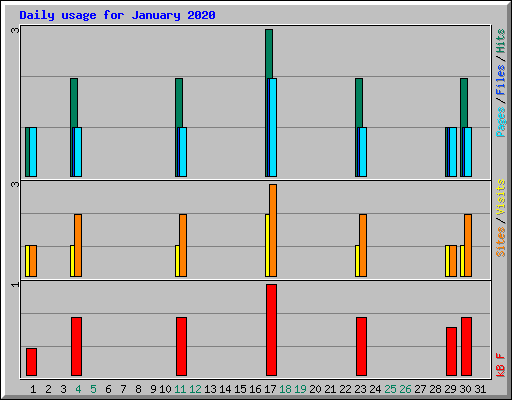Click the x-axis day label "23"
Viewport: 512px width, 400px height.
360,389
